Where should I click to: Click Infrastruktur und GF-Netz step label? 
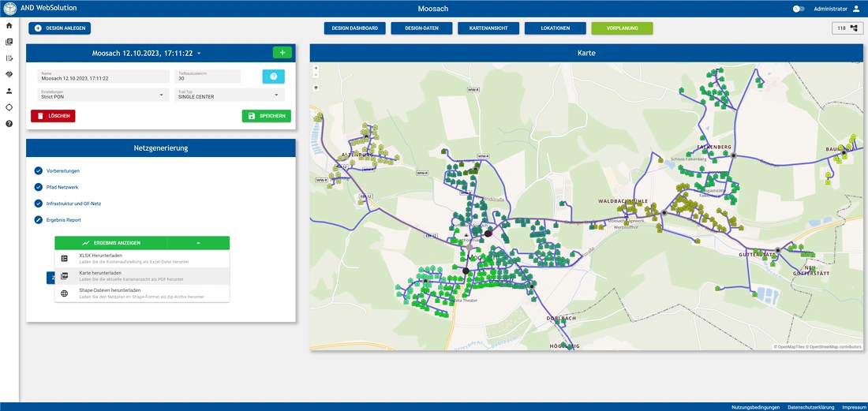coord(73,204)
